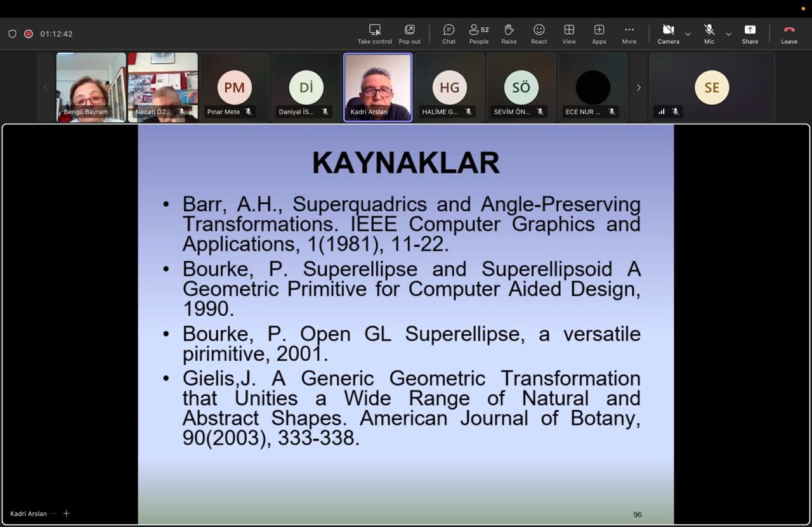The image size is (812, 527).
Task: Open the Chat panel
Action: coord(449,34)
